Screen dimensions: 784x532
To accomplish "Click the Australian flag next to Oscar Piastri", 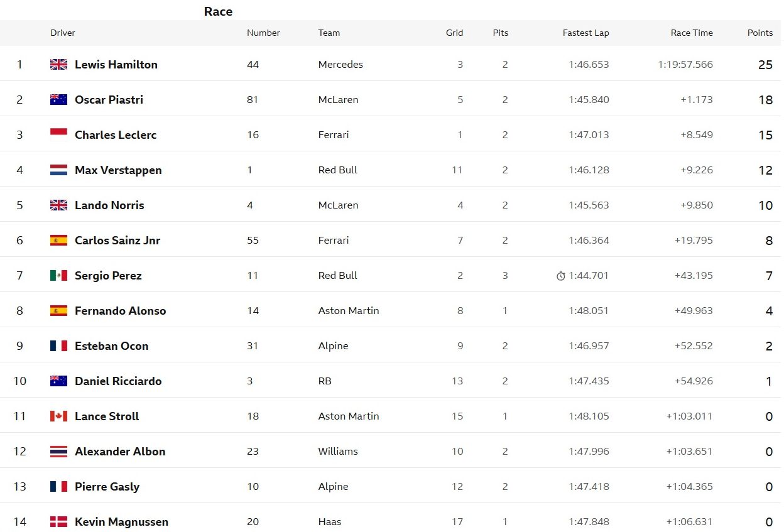I will point(58,99).
